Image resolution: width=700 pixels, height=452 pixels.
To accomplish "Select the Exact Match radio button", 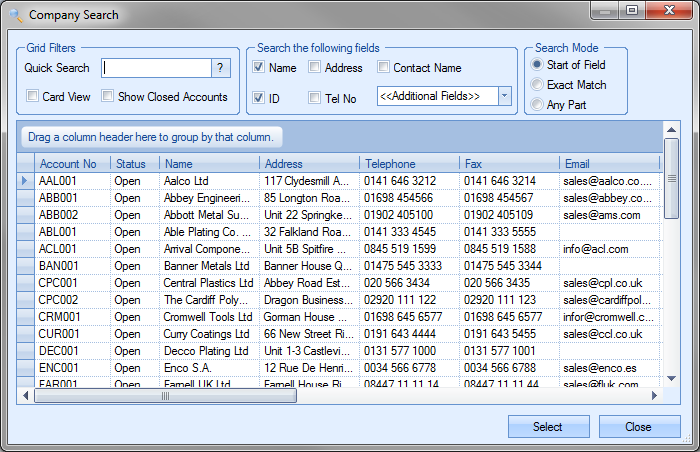I will coord(537,85).
